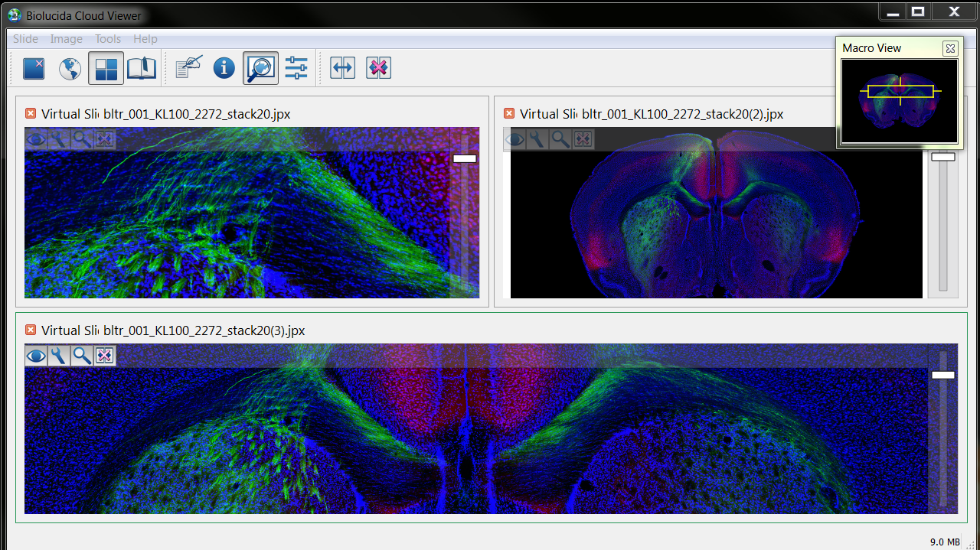Screen dimensions: 980x550
Task: Click the pink-X arrows icon in stack20(3).jpx pane
Action: pos(105,356)
